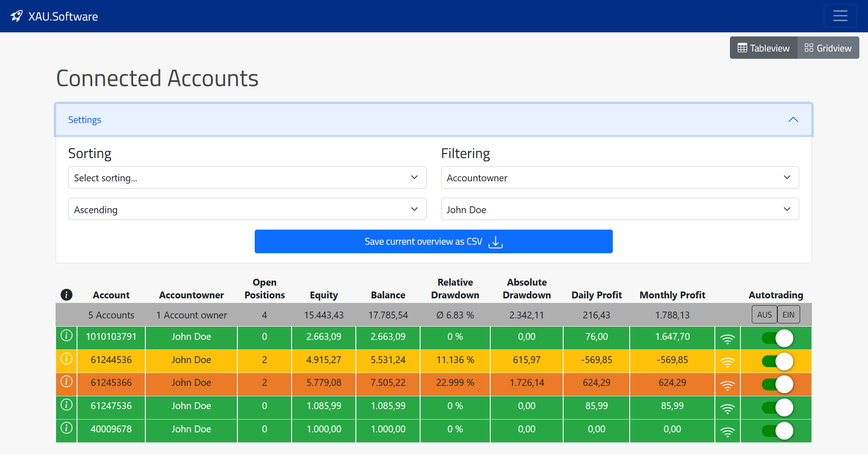Open info for account 40009678

click(67, 428)
